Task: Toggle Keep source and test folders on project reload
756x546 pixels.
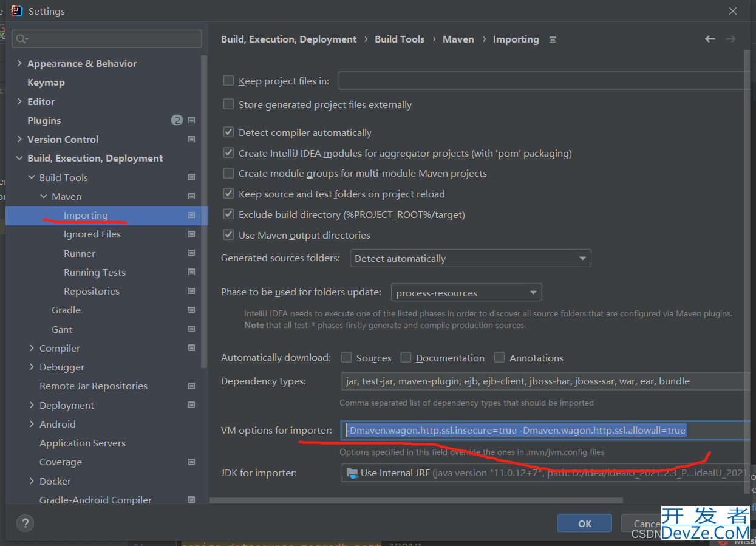Action: [x=228, y=194]
